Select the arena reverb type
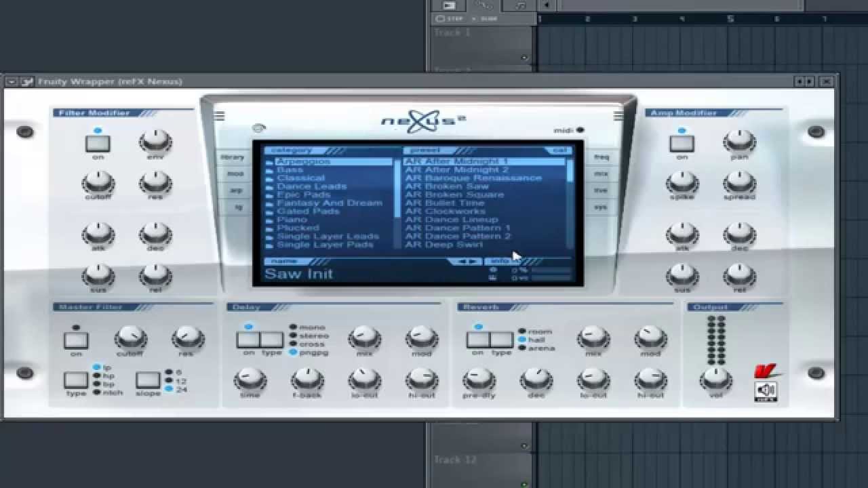 [x=536, y=348]
